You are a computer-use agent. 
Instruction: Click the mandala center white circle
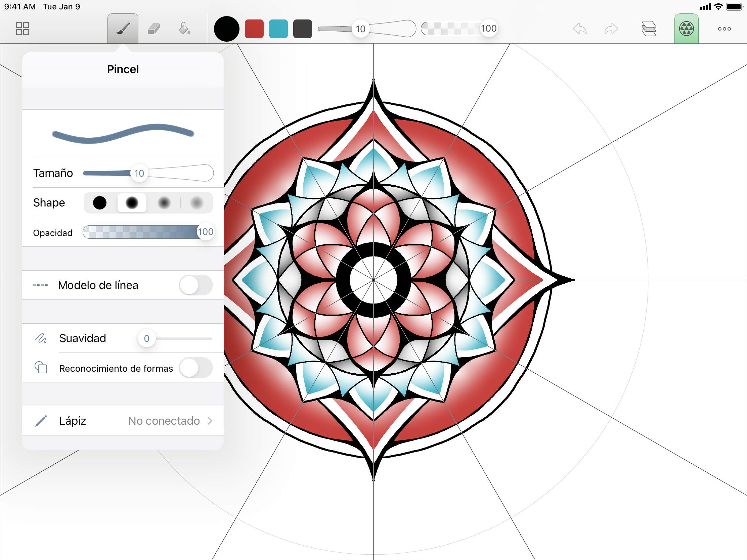click(x=373, y=280)
